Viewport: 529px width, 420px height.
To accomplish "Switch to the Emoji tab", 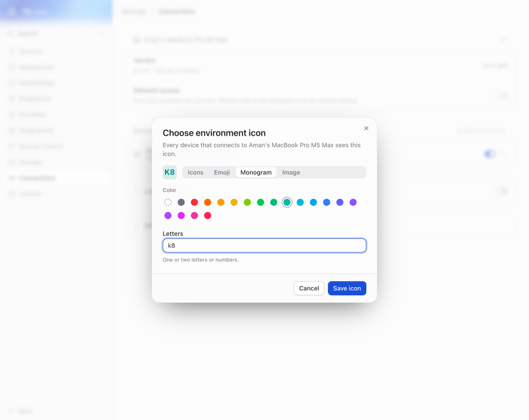I will tap(222, 172).
